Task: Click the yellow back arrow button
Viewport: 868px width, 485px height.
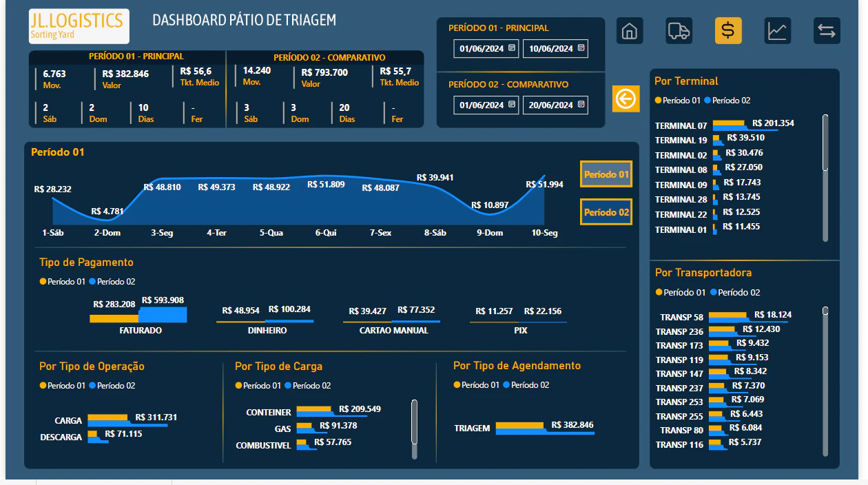Action: pyautogui.click(x=626, y=99)
